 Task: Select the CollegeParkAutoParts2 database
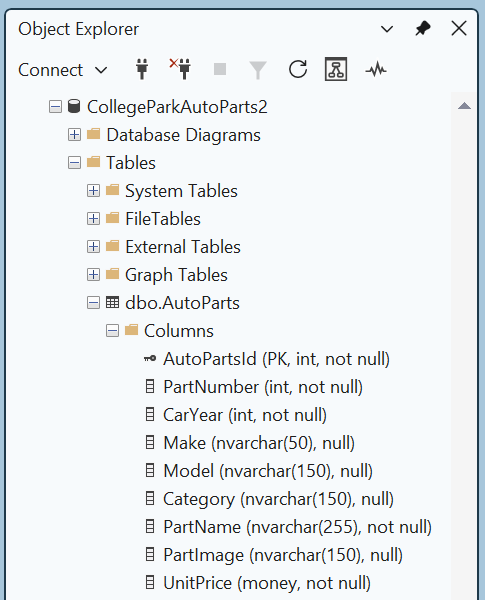pos(177,107)
